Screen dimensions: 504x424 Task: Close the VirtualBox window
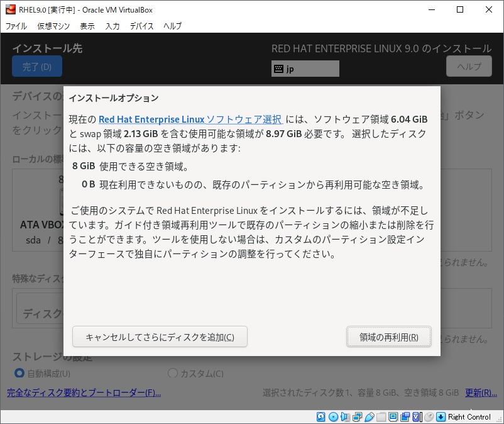pyautogui.click(x=488, y=9)
